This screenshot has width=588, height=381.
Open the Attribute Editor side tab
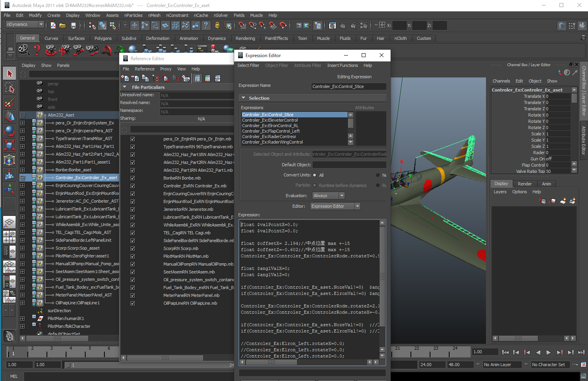tap(584, 140)
